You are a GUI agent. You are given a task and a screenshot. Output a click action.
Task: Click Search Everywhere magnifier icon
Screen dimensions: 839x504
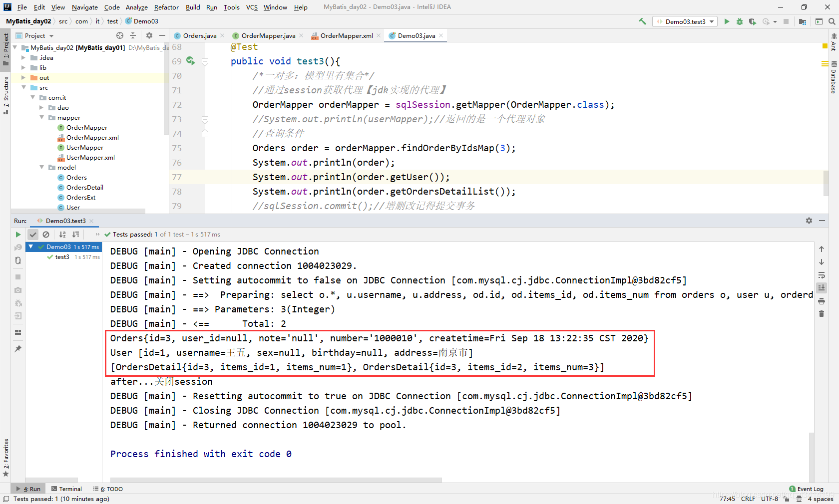coord(832,21)
